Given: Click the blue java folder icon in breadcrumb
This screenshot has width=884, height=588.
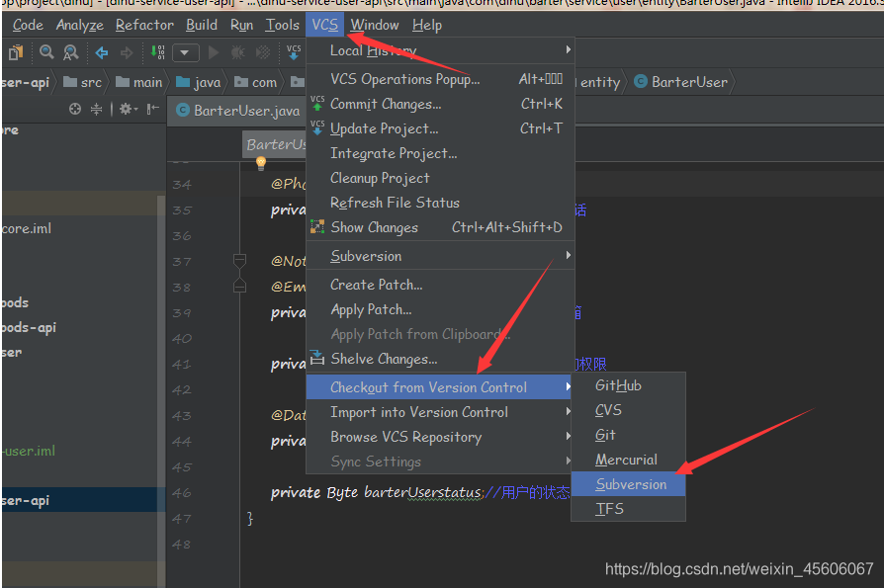Looking at the screenshot, I should (x=183, y=82).
